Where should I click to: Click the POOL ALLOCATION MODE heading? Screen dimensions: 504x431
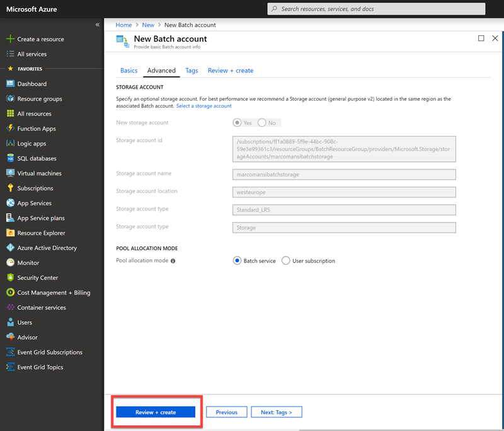tap(147, 248)
